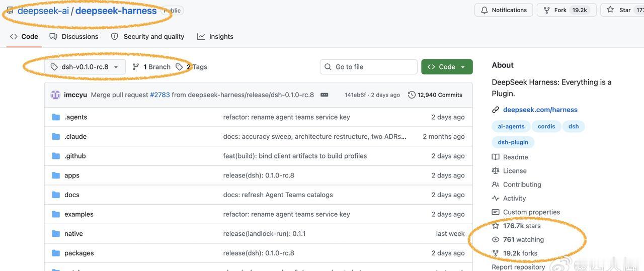This screenshot has width=644, height=271.
Task: Click the book icon beside Readme
Action: [496, 157]
